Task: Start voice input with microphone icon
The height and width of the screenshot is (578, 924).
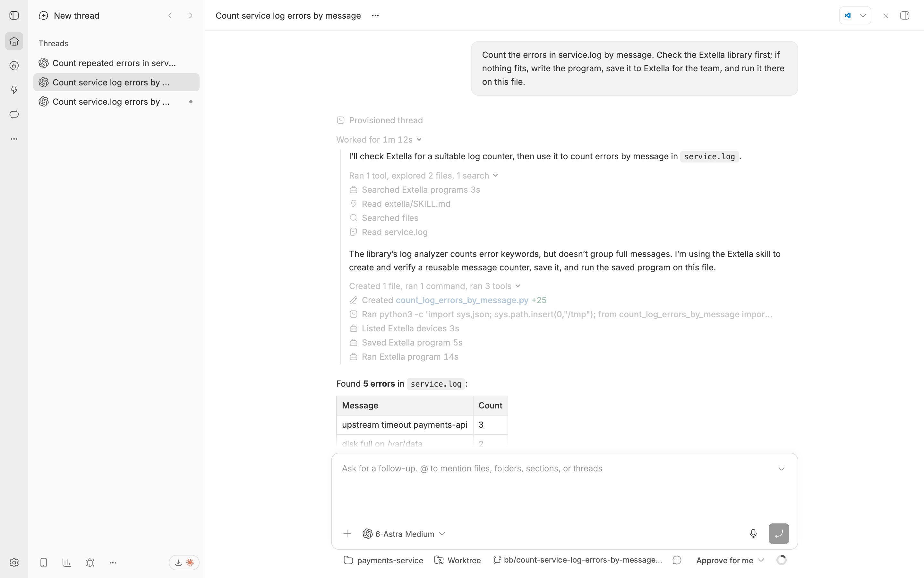Action: 753,534
